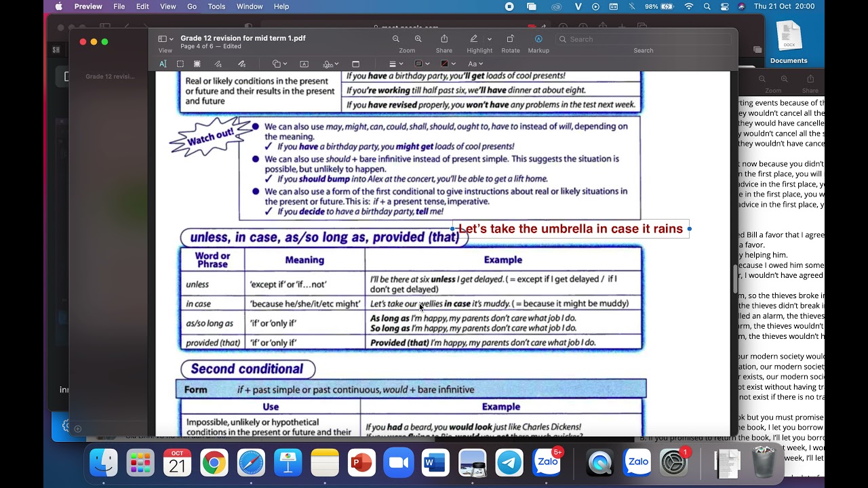Open the Go menu
Screen dimensions: 868x488
[192, 6]
